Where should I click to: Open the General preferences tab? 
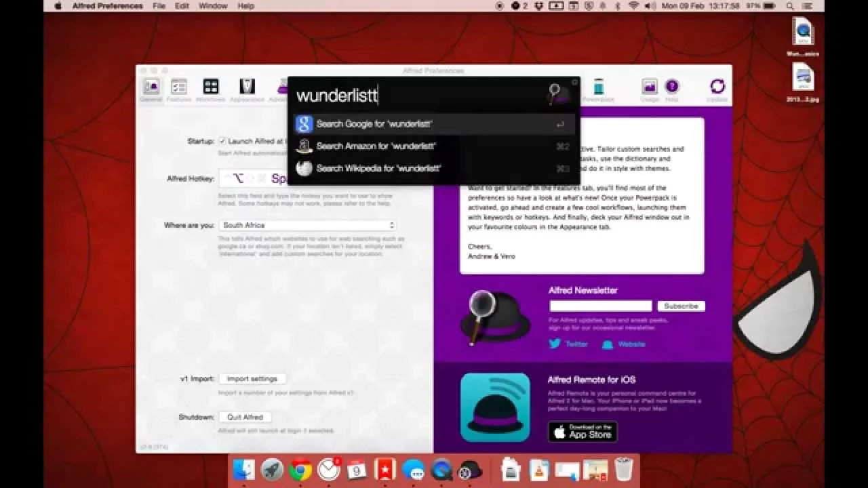point(151,90)
